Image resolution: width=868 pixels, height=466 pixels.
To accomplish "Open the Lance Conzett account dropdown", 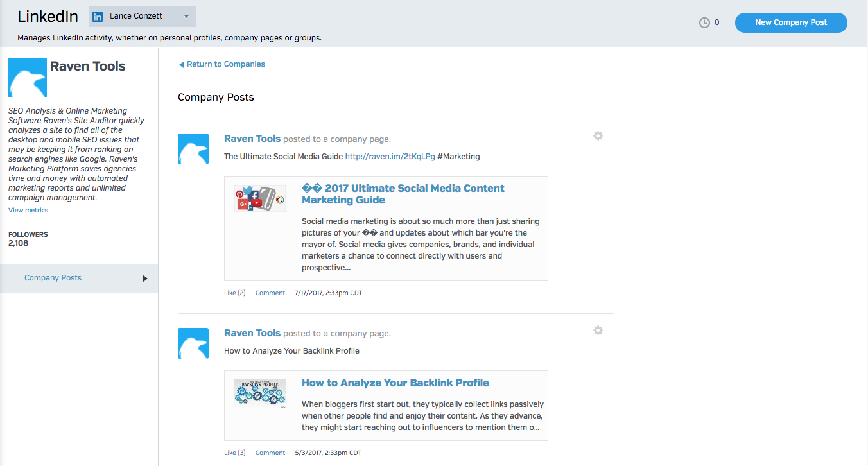I will coord(186,17).
